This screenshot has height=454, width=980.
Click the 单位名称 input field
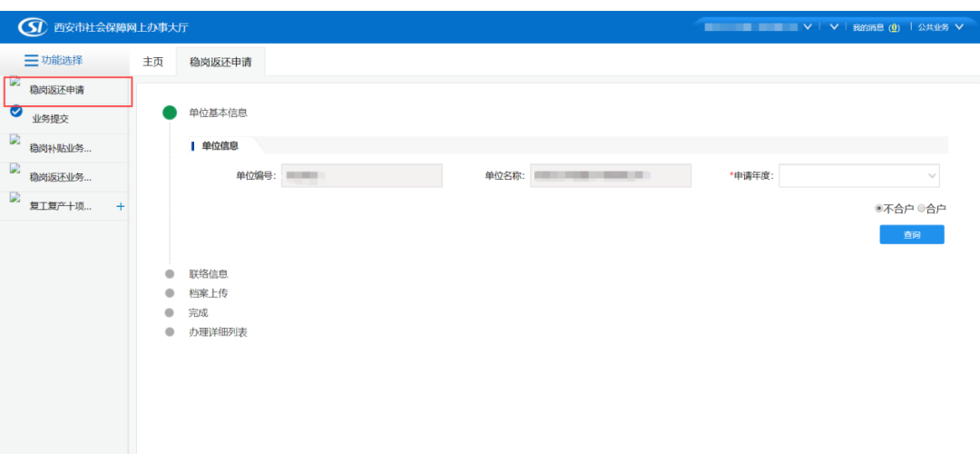tap(611, 176)
